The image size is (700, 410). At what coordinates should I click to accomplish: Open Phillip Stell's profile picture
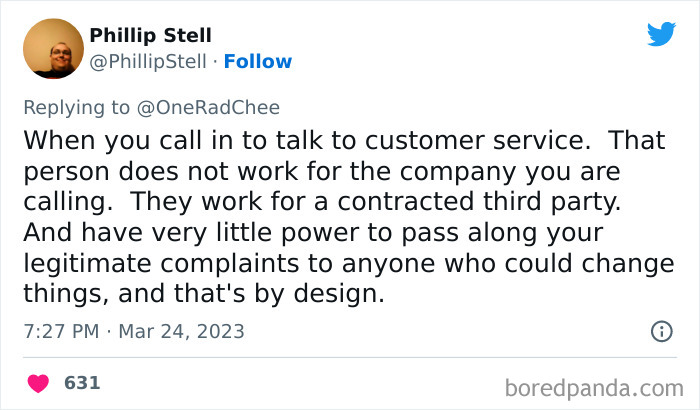(52, 48)
